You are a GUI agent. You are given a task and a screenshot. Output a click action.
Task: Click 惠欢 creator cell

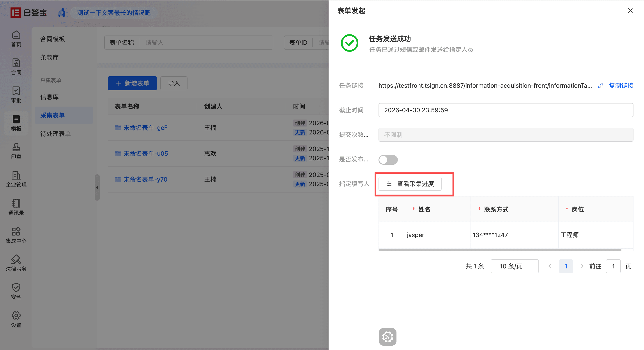coord(210,154)
